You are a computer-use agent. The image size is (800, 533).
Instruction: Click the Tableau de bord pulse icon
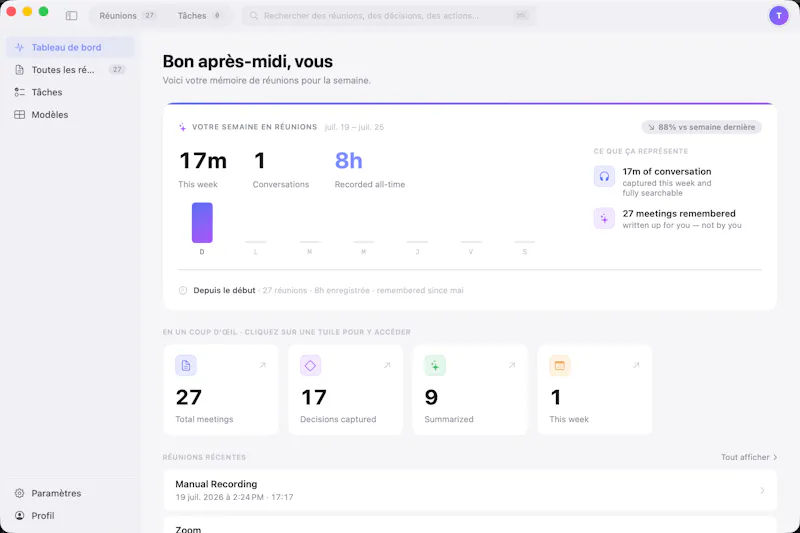[x=19, y=47]
